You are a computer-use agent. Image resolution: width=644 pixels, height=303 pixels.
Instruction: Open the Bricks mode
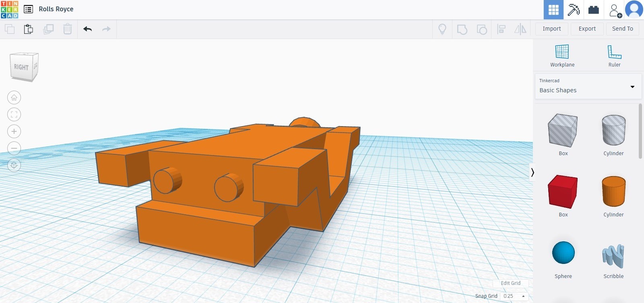[x=594, y=10]
